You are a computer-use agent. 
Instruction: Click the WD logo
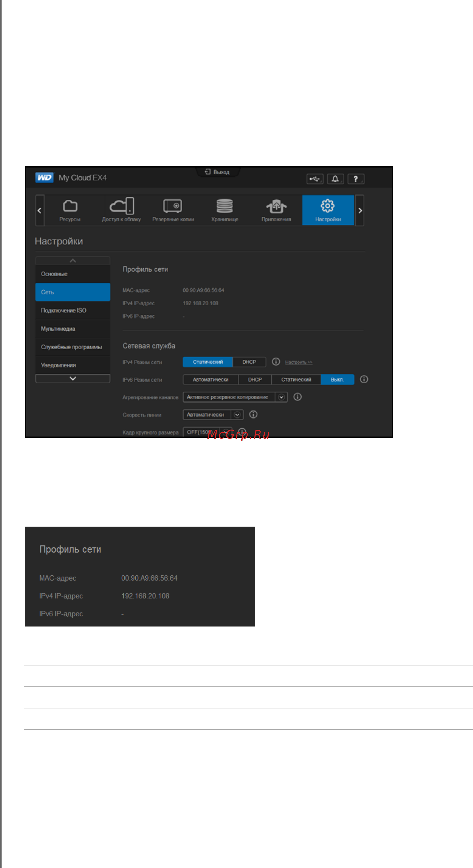pyautogui.click(x=44, y=178)
